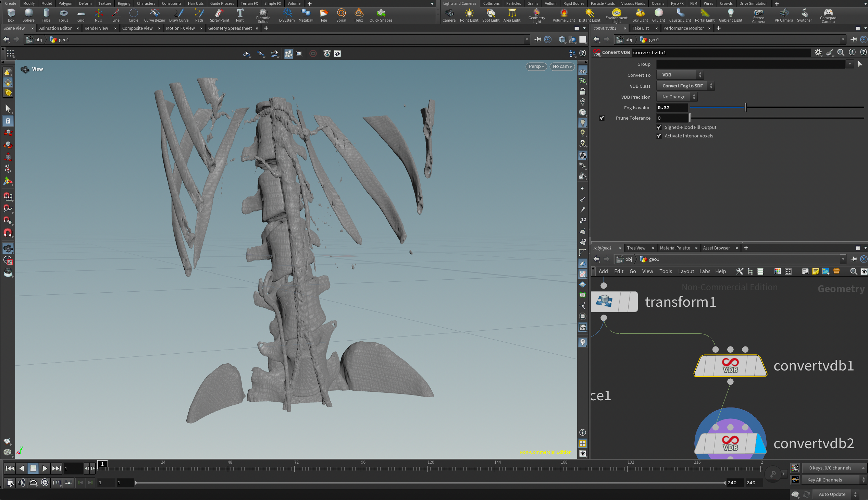Open the Persp viewport menu
The width and height of the screenshot is (868, 500).
coord(536,66)
